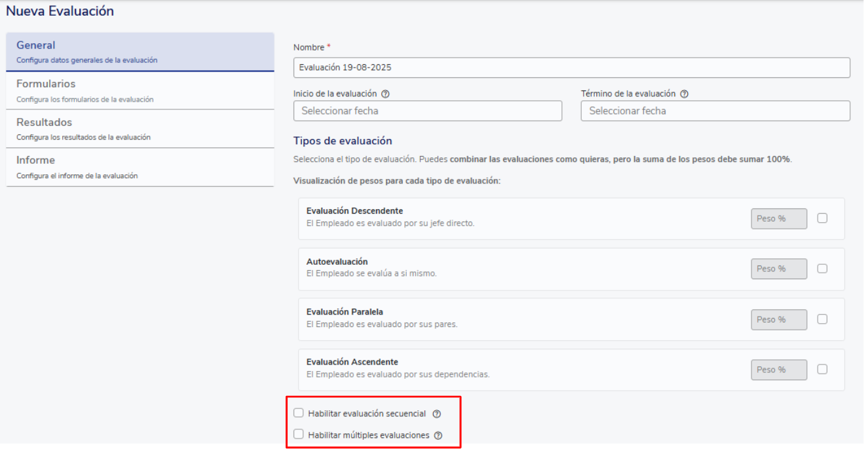Open the Término de la evaluación date picker
This screenshot has width=868, height=449.
715,111
